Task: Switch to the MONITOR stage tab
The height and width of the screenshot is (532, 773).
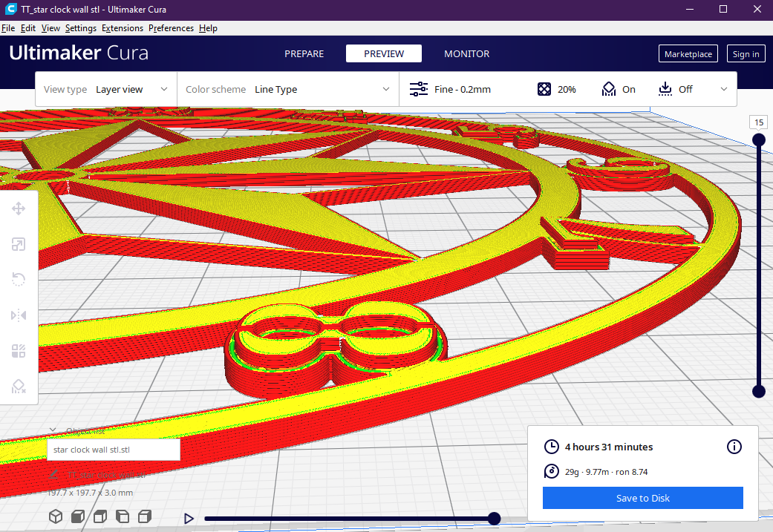Action: (467, 53)
